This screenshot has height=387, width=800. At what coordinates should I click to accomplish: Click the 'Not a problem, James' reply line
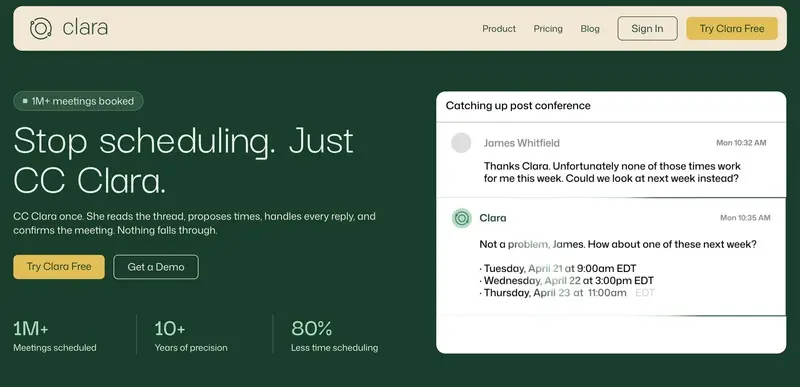pos(618,244)
